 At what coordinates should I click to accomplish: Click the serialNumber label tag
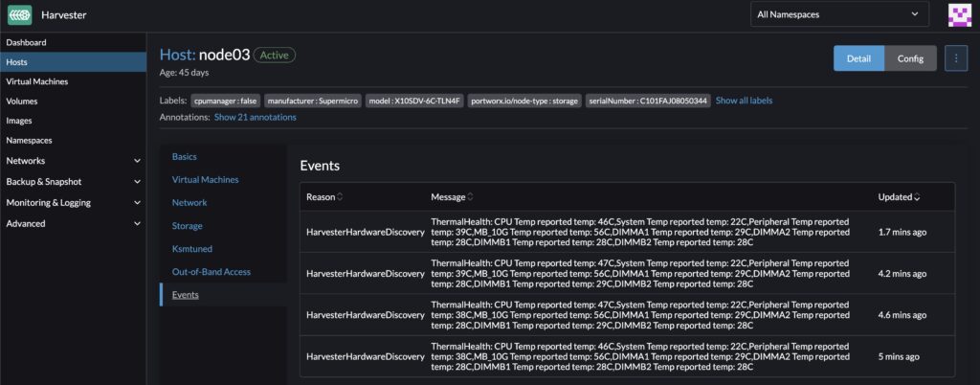tap(647, 101)
